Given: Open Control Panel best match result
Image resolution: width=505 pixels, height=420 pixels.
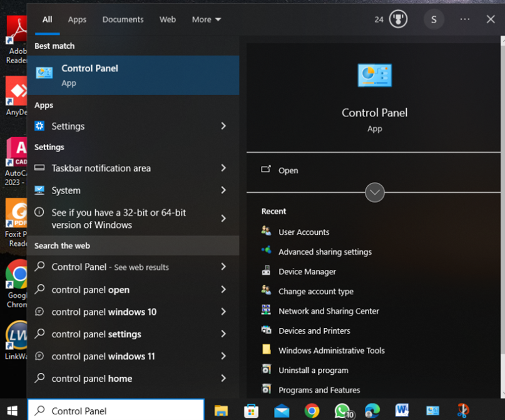Looking at the screenshot, I should point(133,75).
